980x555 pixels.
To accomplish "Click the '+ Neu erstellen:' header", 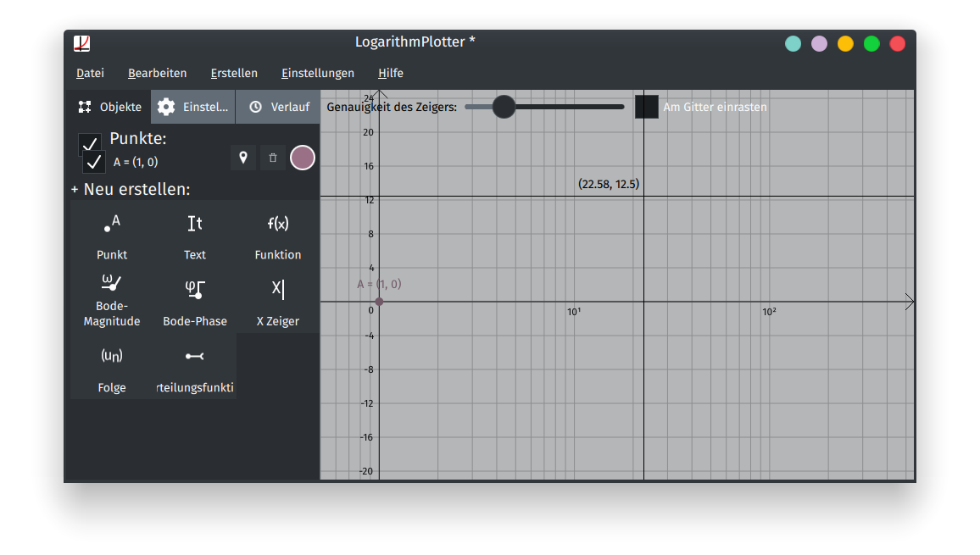I will pos(131,189).
